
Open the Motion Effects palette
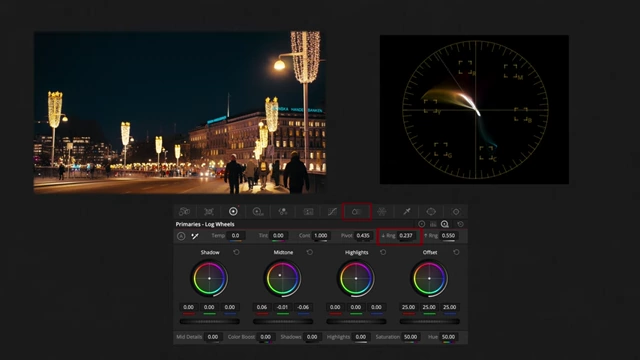tap(308, 211)
